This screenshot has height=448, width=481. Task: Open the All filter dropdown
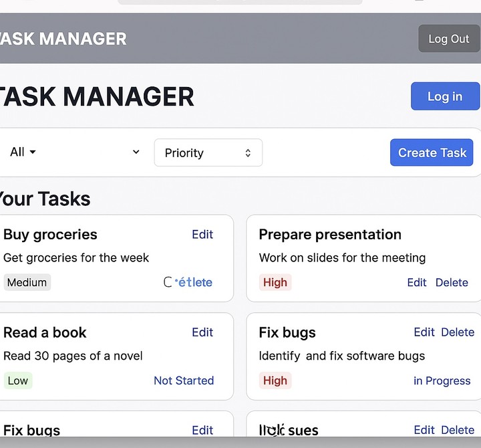click(x=23, y=152)
